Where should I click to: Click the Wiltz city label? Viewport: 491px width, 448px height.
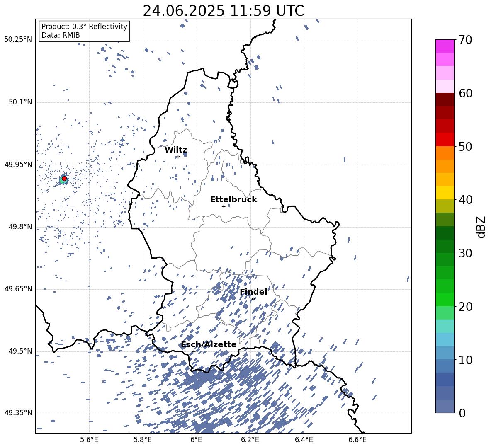(176, 150)
